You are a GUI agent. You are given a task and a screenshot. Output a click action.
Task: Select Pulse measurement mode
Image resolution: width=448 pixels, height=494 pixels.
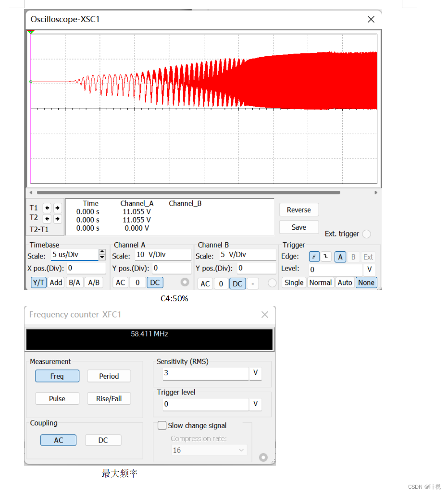point(57,398)
